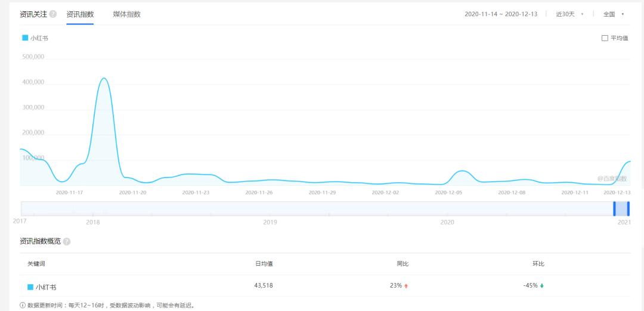Click the 资讯关注 section title
Viewport: 644px width, 311px height.
(33, 14)
